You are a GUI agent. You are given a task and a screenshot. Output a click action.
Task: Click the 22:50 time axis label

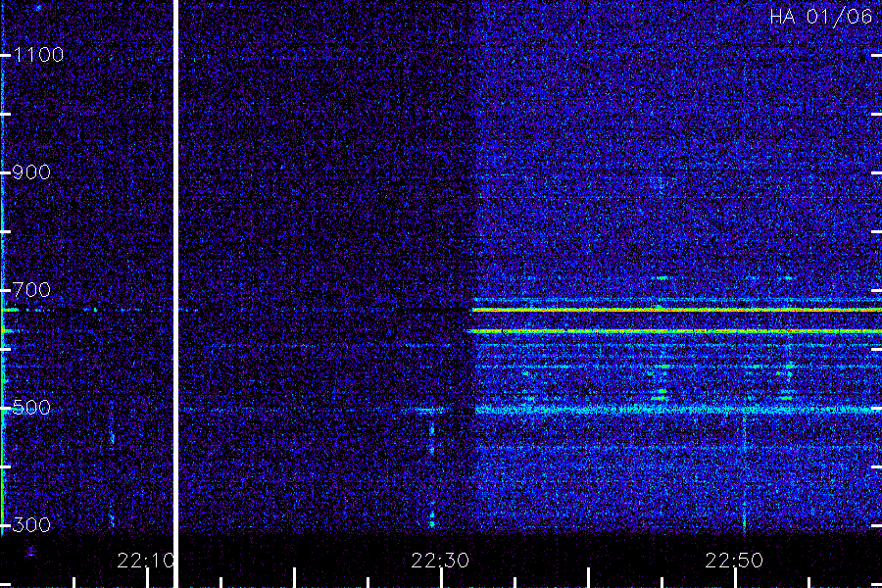tap(734, 561)
